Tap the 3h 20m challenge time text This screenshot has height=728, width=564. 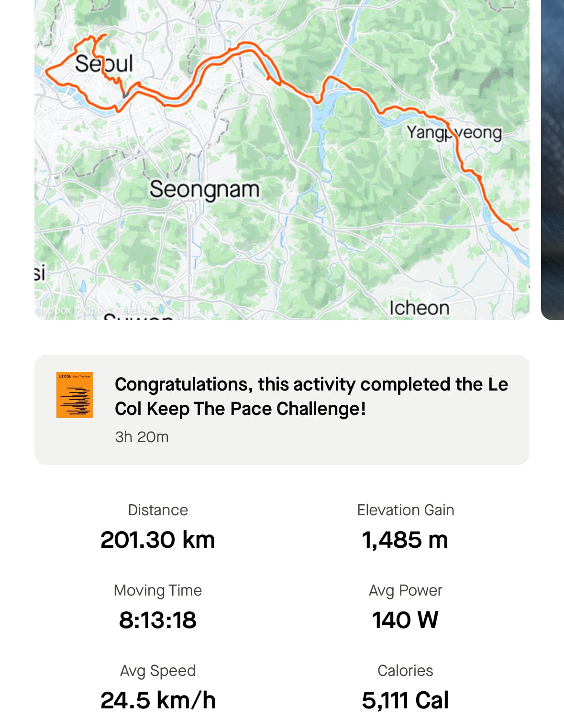point(142,437)
